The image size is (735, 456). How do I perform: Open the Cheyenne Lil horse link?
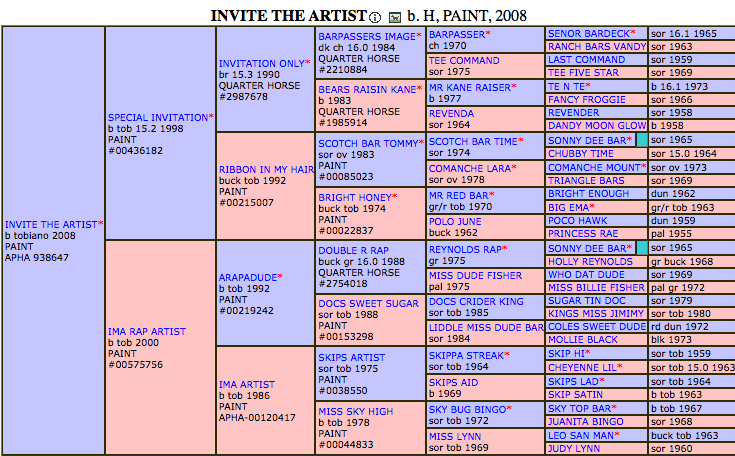(x=585, y=367)
